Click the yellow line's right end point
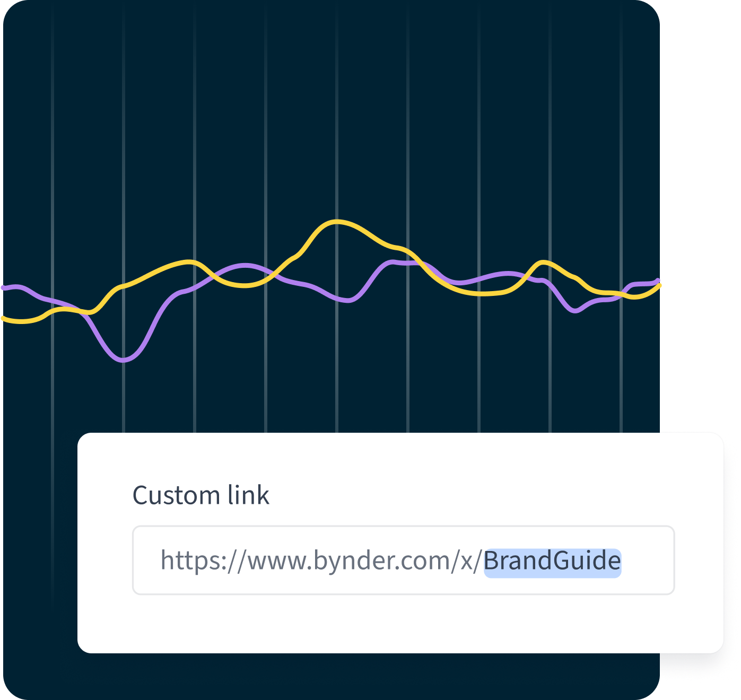This screenshot has height=700, width=741. pyautogui.click(x=659, y=286)
